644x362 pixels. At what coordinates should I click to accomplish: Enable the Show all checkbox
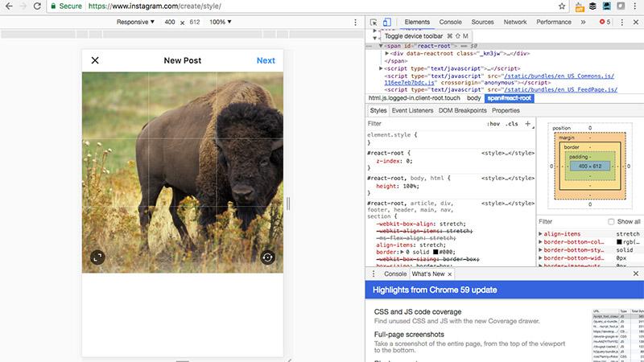612,221
